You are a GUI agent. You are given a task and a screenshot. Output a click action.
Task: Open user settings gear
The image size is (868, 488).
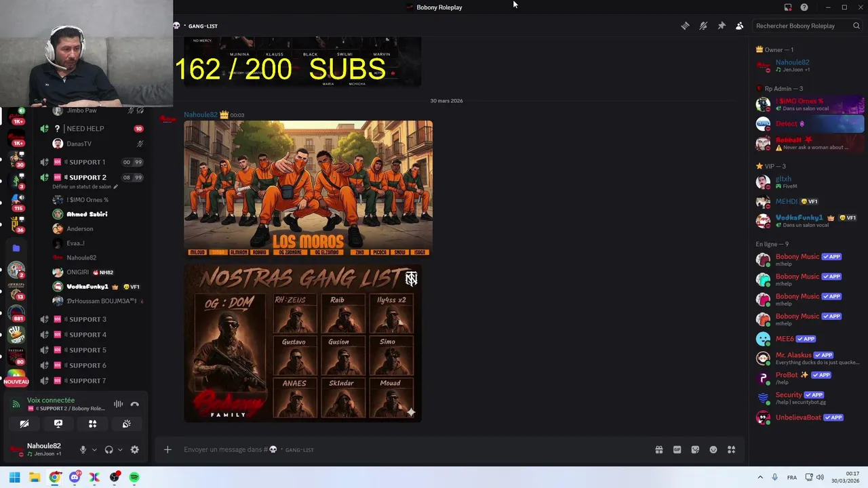134,449
